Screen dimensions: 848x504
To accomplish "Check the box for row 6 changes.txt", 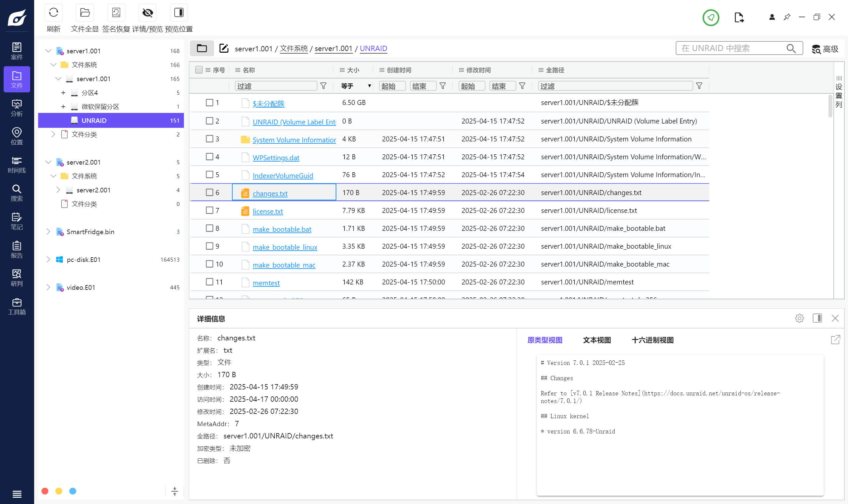I will [x=209, y=192].
